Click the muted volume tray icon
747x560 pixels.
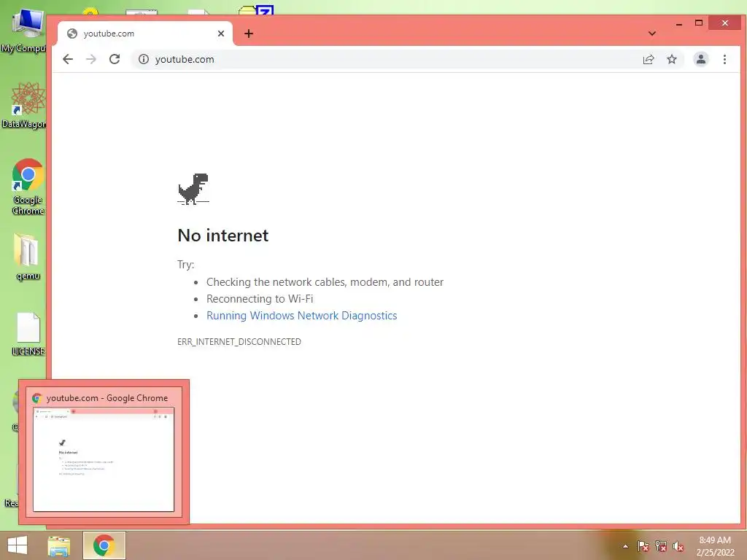click(678, 546)
